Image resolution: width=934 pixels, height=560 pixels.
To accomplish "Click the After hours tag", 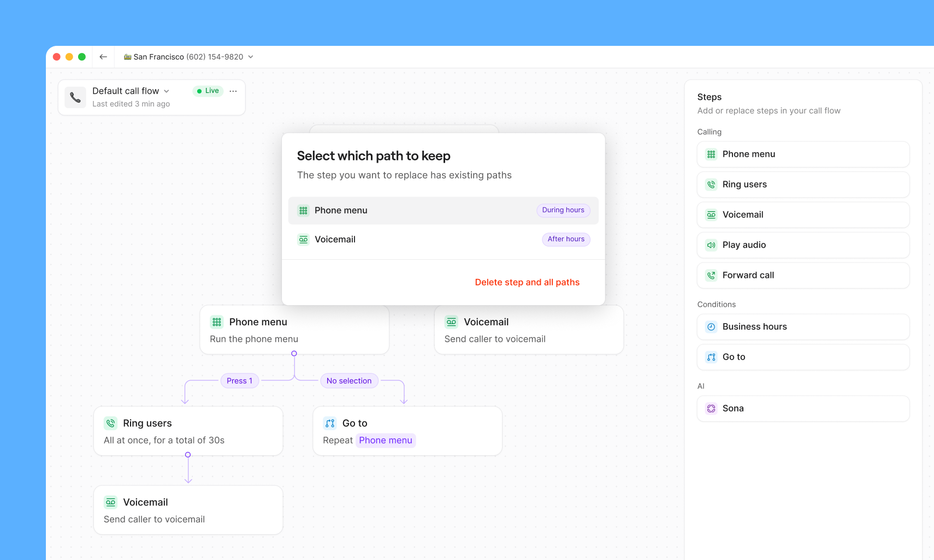I will point(566,239).
